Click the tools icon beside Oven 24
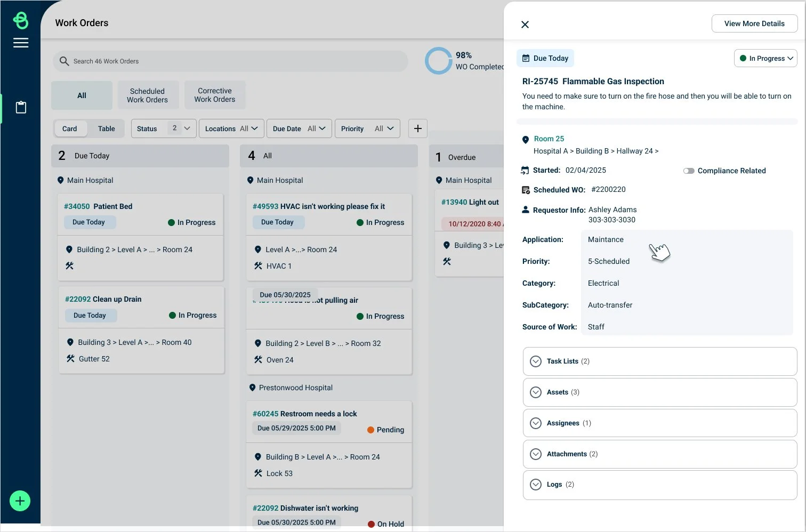The width and height of the screenshot is (806, 532). click(x=258, y=359)
